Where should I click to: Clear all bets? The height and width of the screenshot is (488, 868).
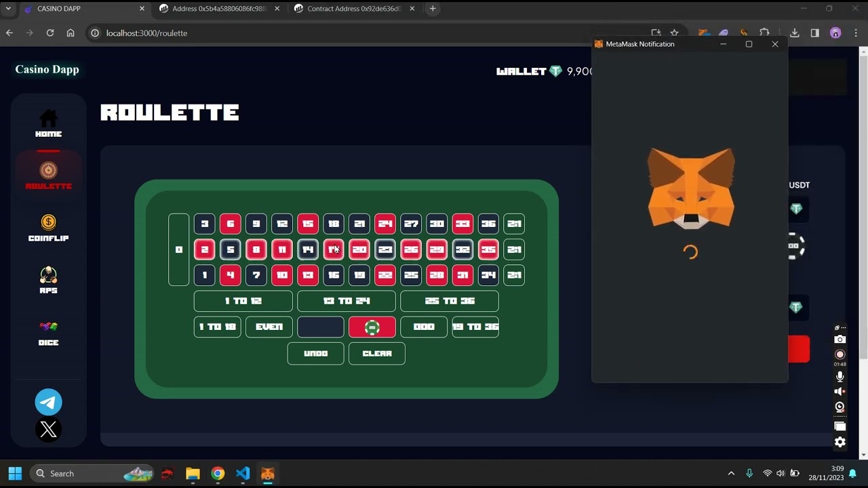377,353
